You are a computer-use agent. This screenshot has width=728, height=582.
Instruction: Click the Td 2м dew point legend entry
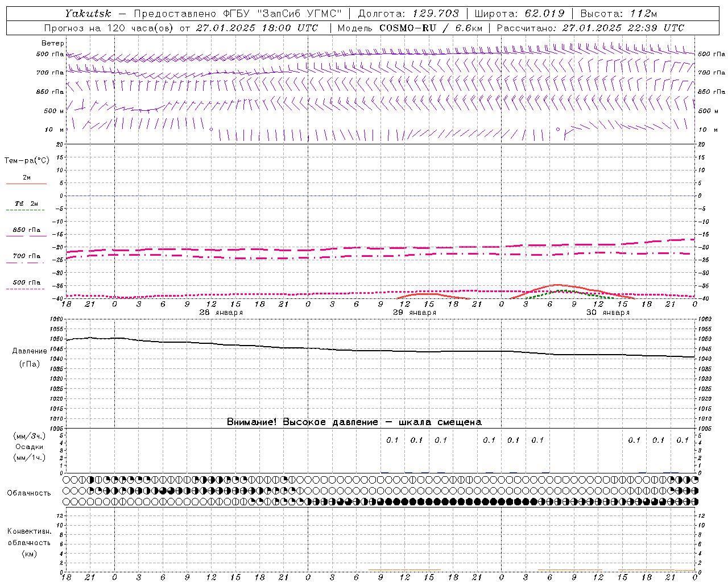point(26,205)
